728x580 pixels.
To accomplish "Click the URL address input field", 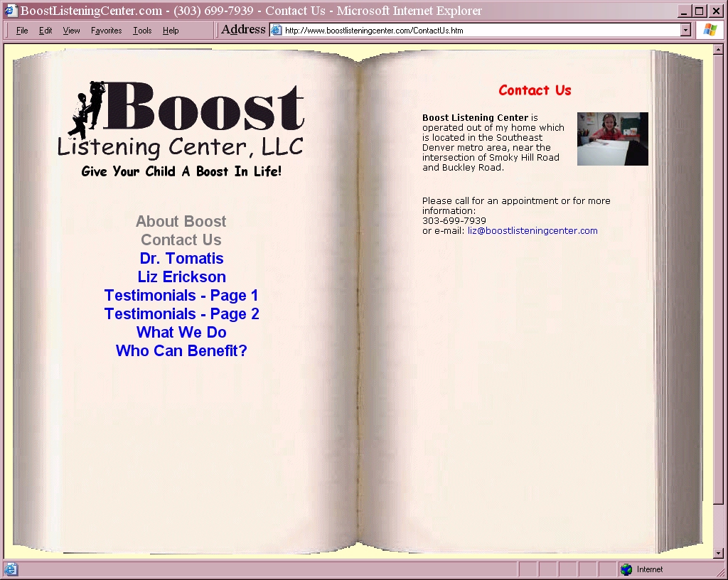I will 476,31.
